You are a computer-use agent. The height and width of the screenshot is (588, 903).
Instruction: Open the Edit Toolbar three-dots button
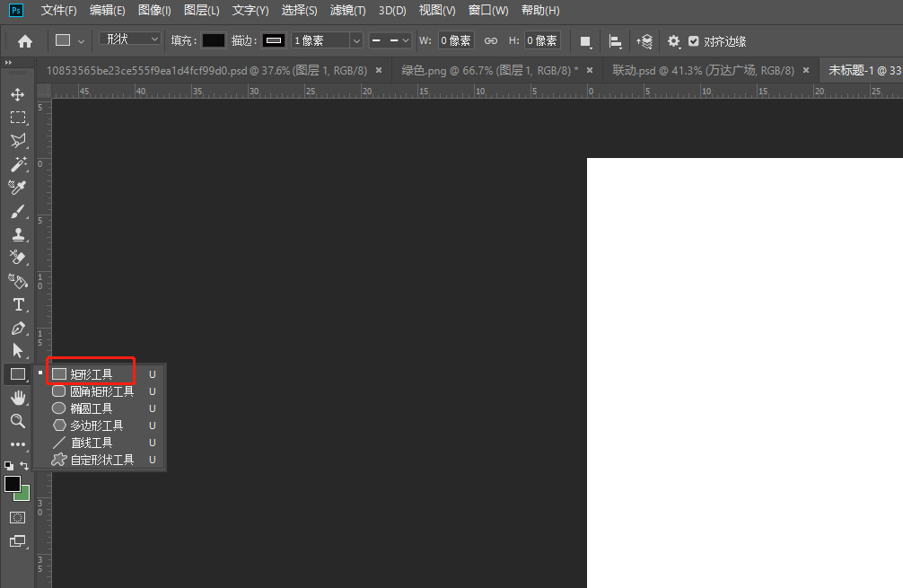[x=18, y=444]
